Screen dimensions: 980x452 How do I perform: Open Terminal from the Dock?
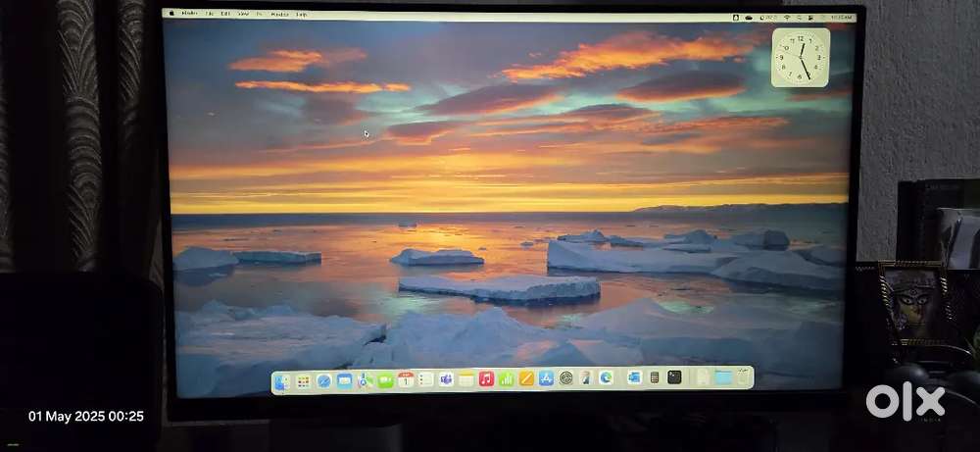click(x=674, y=377)
